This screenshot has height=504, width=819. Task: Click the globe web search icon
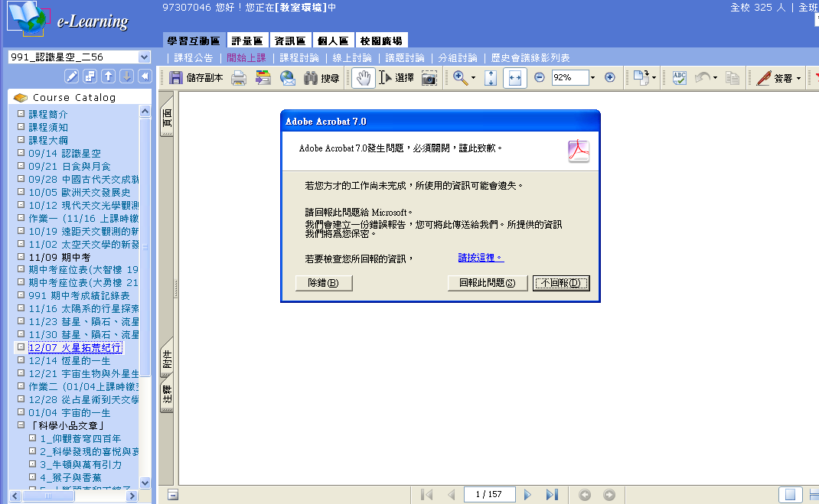point(287,78)
